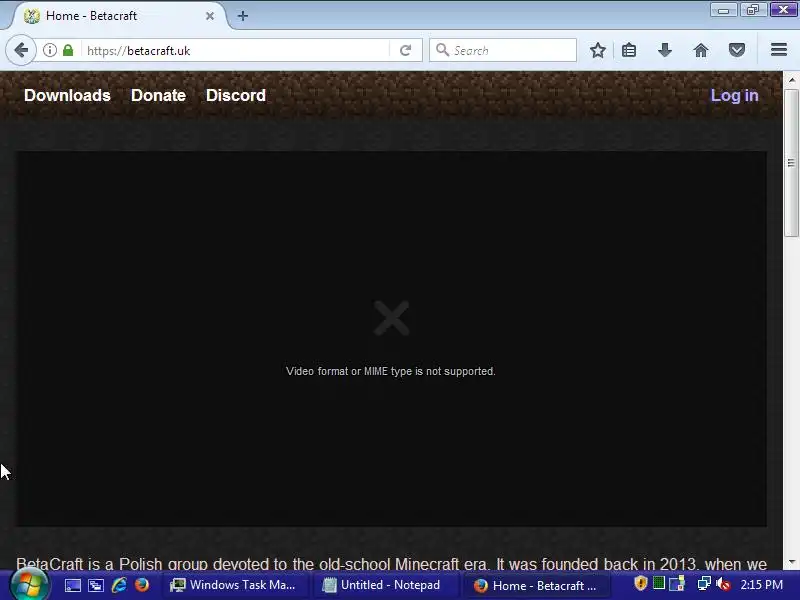Reload the page with the refresh icon
The image size is (800, 600).
(406, 50)
